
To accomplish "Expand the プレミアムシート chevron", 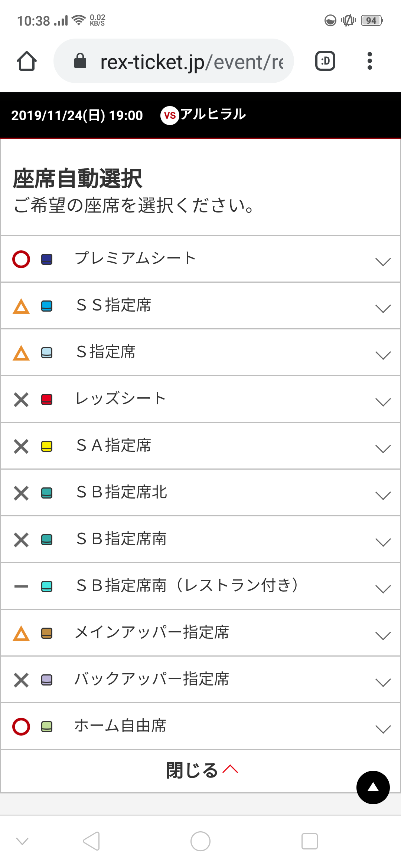I will click(x=383, y=262).
